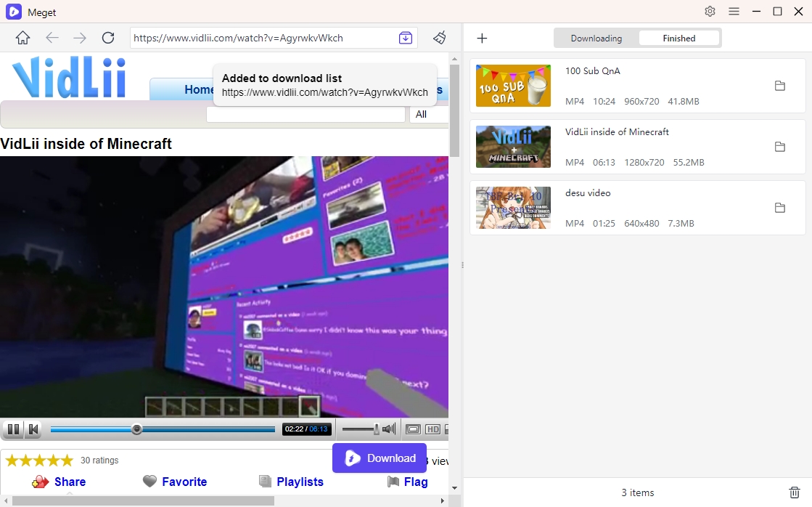Select VidLii inside of Minecraft thumbnail
Viewport: 812px width, 507px height.
513,147
